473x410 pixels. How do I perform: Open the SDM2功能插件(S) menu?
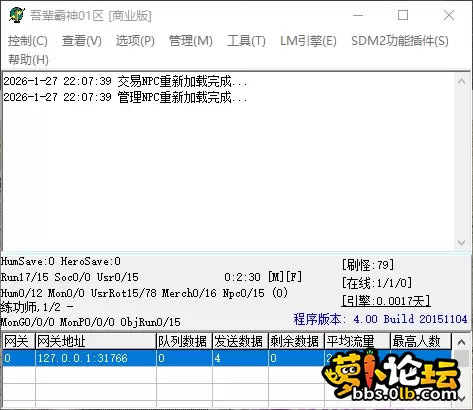pyautogui.click(x=400, y=41)
